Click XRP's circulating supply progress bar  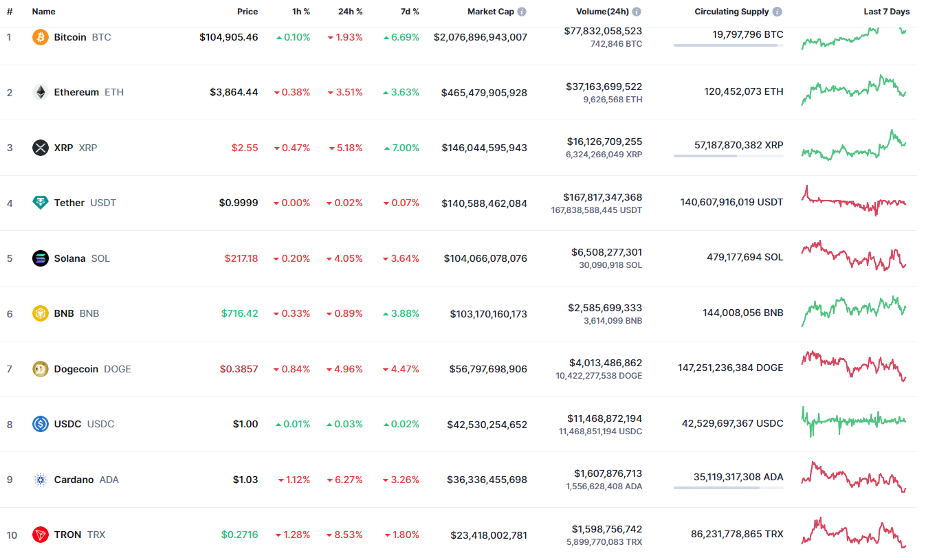[728, 156]
